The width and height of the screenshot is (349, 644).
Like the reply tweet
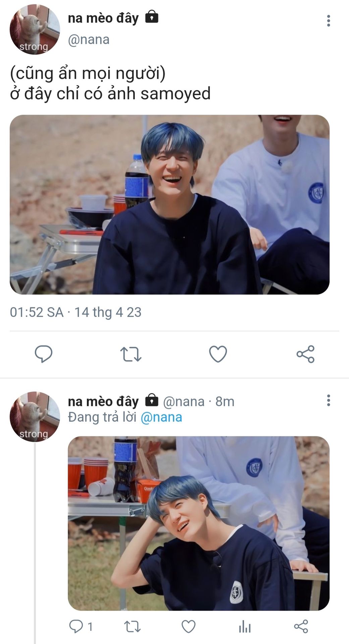(188, 626)
